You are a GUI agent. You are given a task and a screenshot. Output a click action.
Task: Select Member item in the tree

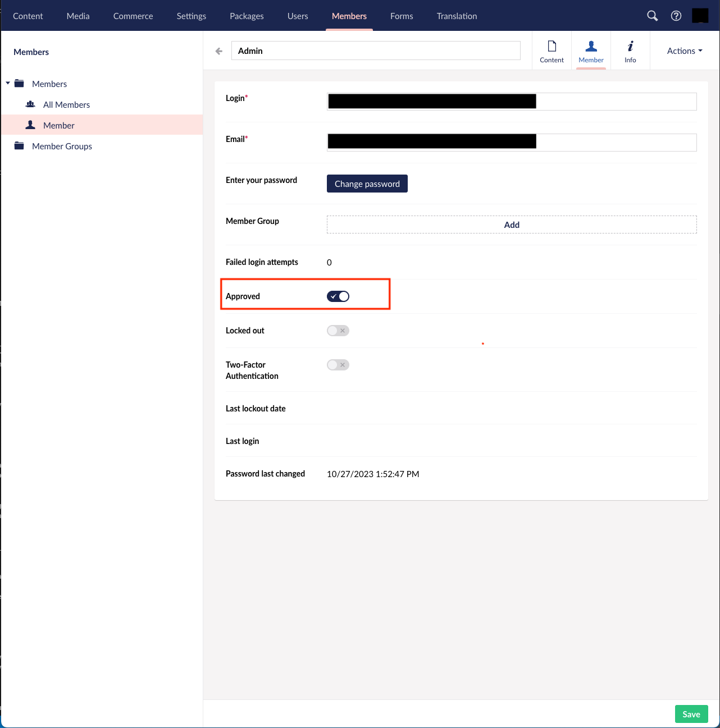58,125
